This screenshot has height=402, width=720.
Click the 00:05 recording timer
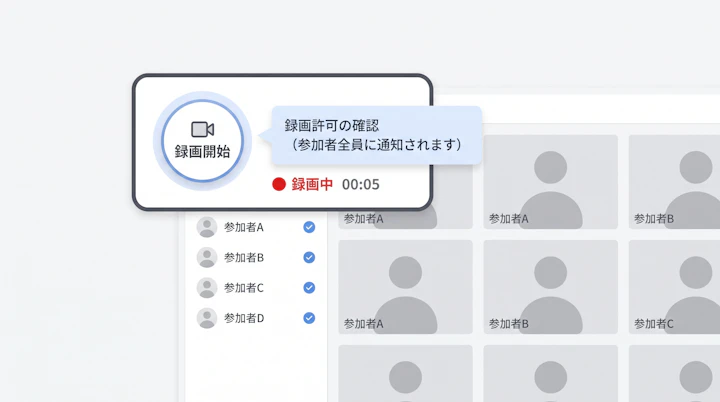pyautogui.click(x=360, y=185)
